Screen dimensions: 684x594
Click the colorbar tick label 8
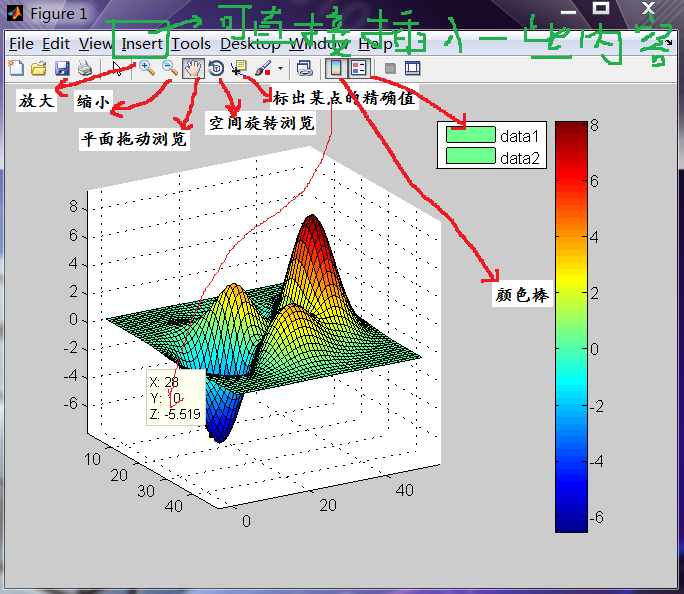pos(594,126)
